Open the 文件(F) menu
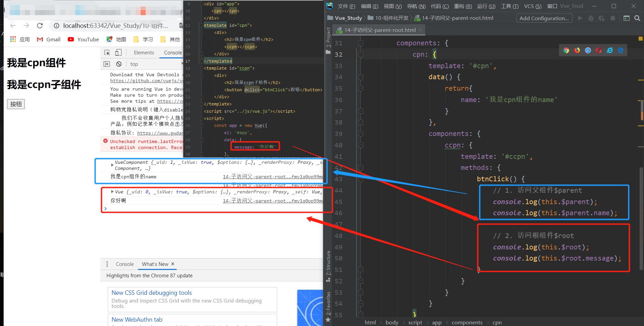The image size is (644, 326). 346,6
